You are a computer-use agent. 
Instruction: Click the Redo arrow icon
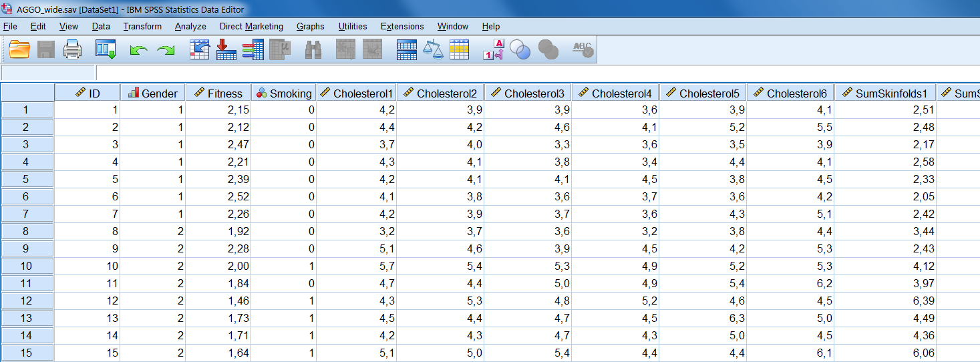[x=165, y=50]
